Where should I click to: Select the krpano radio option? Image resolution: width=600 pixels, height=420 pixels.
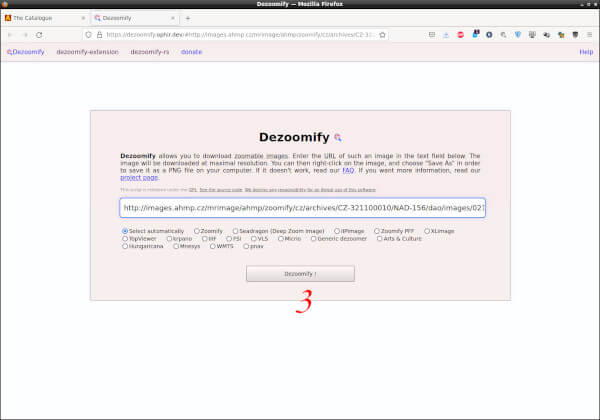pos(169,239)
